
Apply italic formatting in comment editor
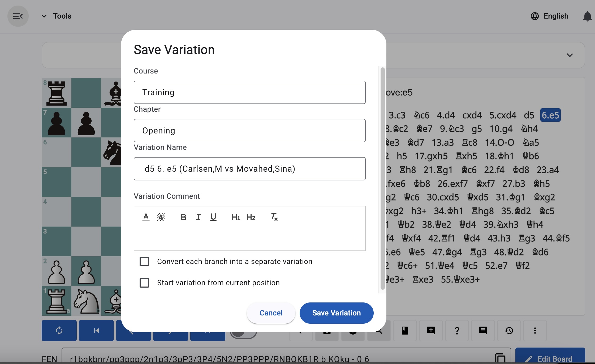click(198, 217)
